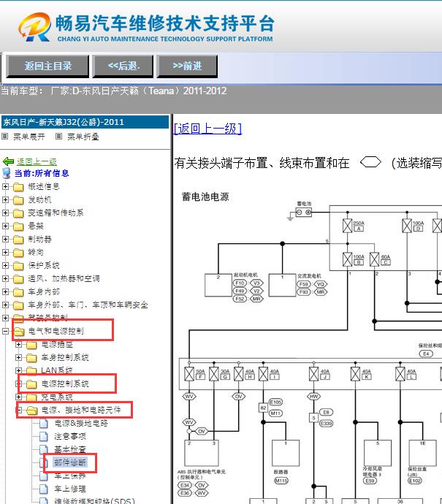Viewport: 442px width, 504px height.
Task: Click the 菜单展开 icon
Action: coord(5,137)
